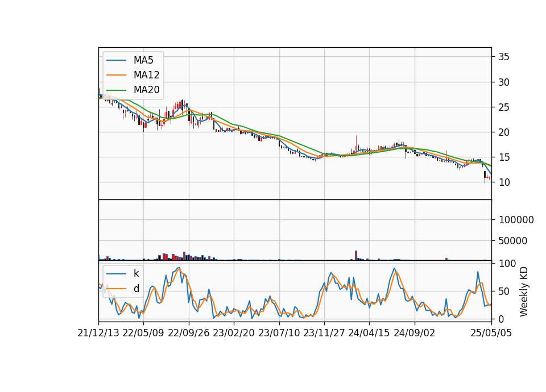The width and height of the screenshot is (546, 392).
Task: Click the Weekly KD axis title
Action: [524, 291]
